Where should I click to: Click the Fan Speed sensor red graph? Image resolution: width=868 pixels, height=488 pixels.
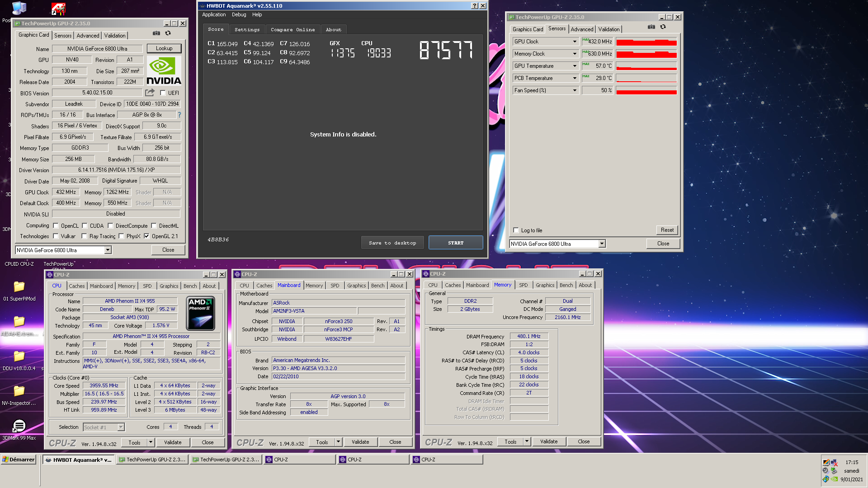[x=646, y=90]
